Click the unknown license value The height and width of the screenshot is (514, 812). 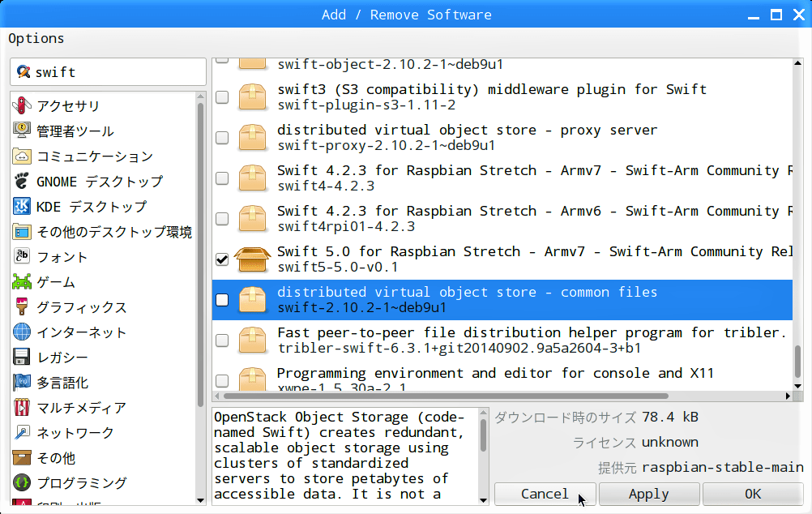[x=670, y=442]
